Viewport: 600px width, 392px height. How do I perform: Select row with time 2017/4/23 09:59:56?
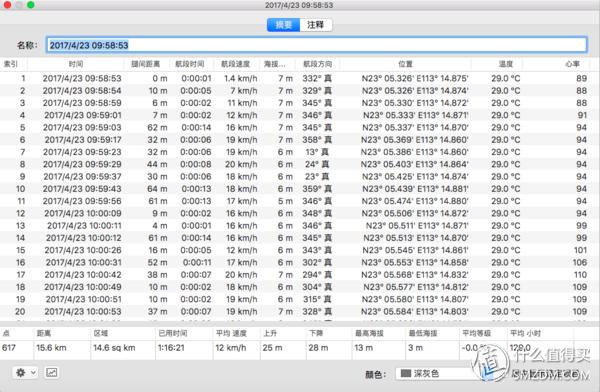(300, 201)
